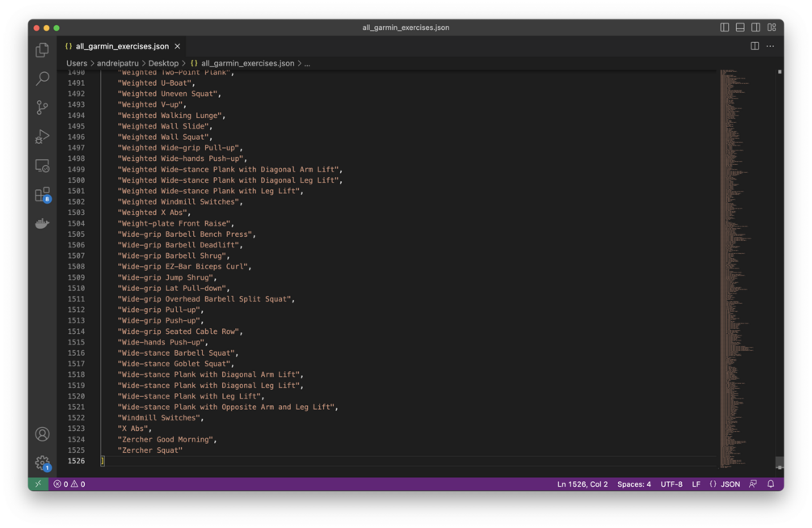Toggle the bottom panel layout button
812x528 pixels.
pos(740,27)
